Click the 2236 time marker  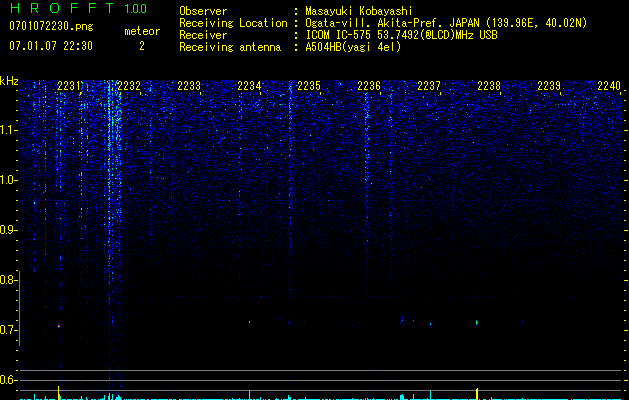(369, 86)
